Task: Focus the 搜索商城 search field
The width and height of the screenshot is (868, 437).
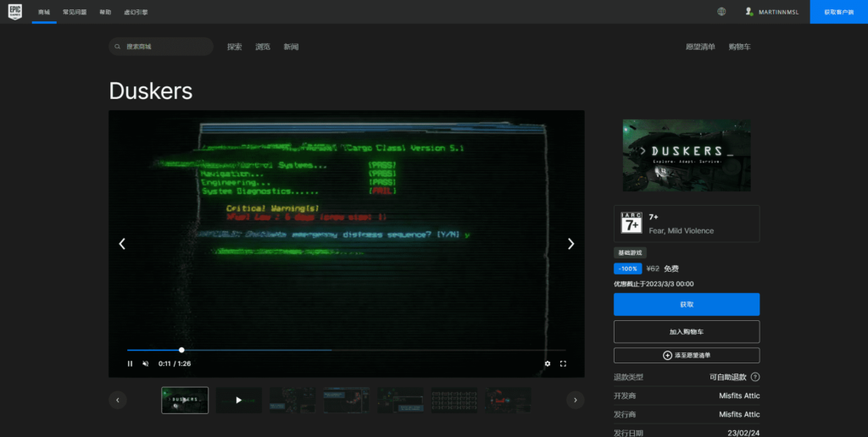Action: coord(161,47)
